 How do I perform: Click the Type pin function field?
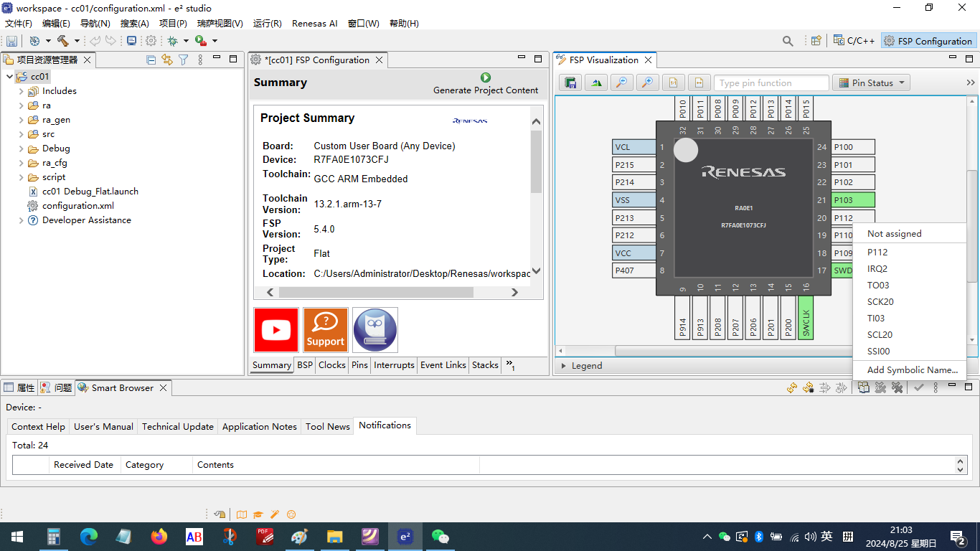(771, 83)
